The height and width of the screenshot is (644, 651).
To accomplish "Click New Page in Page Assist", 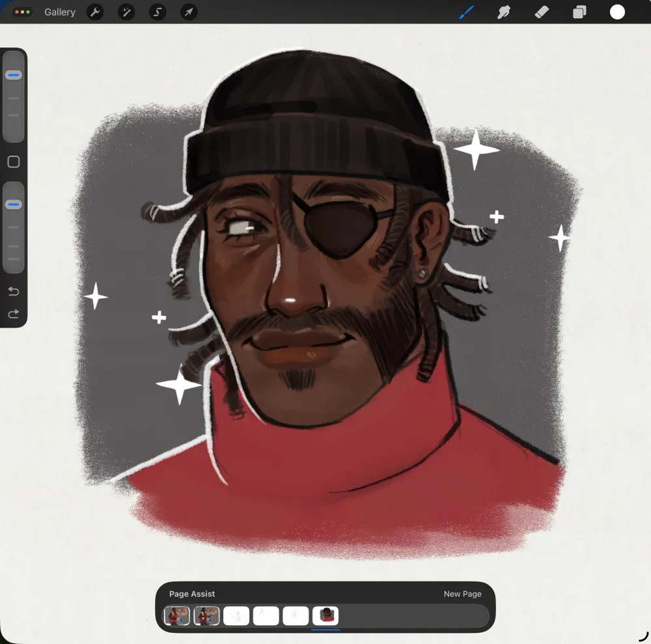I will tap(462, 594).
